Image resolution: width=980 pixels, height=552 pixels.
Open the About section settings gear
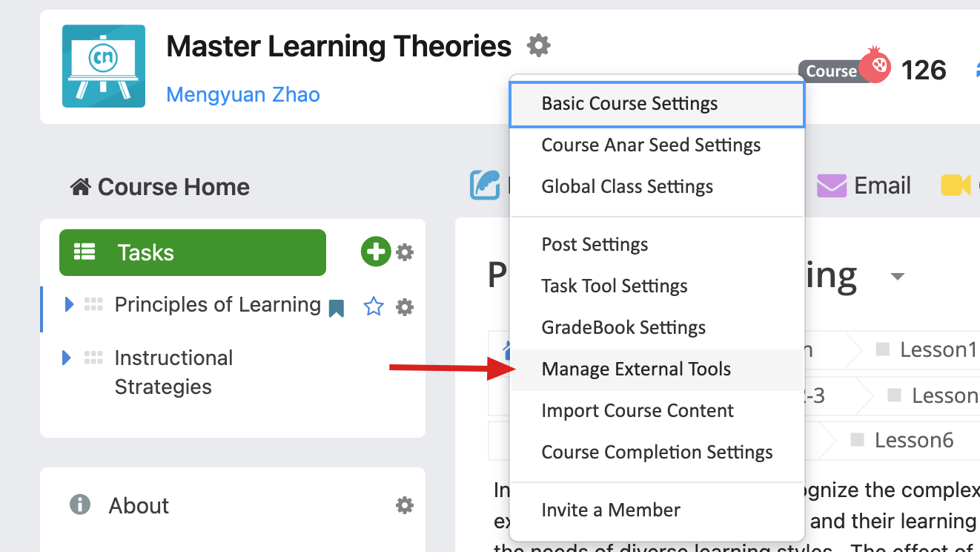(x=405, y=506)
